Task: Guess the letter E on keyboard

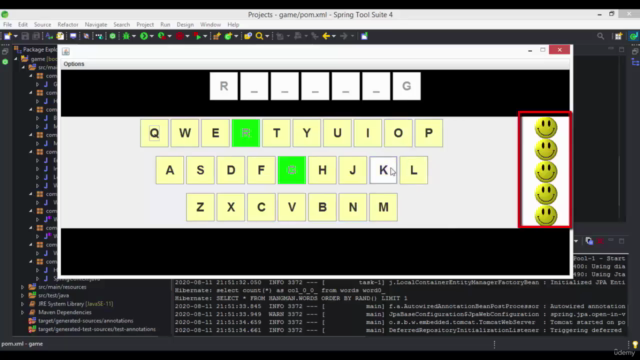Action: click(215, 133)
